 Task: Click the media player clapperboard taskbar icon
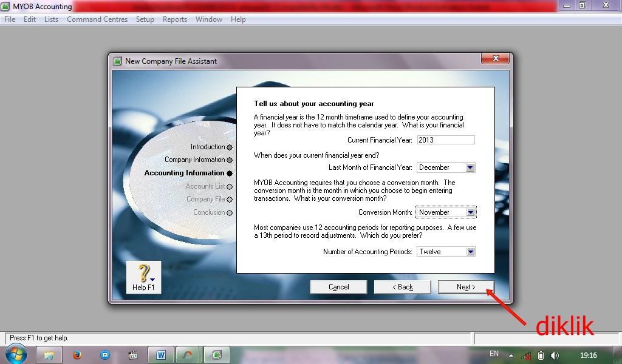tap(132, 355)
